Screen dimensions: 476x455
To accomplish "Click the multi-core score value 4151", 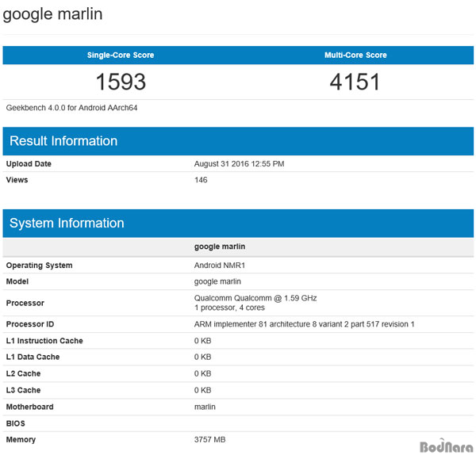I will 355,82.
